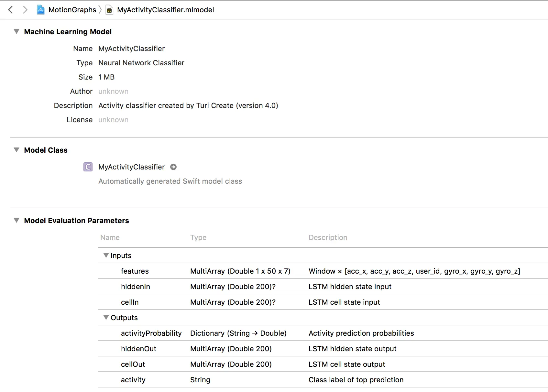Click the MotionGraphs project icon
This screenshot has height=392, width=548.
[41, 10]
